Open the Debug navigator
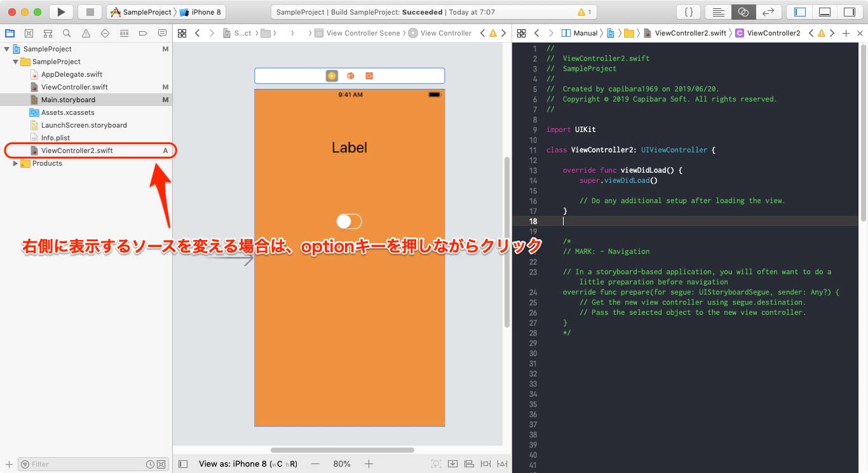 coord(124,33)
